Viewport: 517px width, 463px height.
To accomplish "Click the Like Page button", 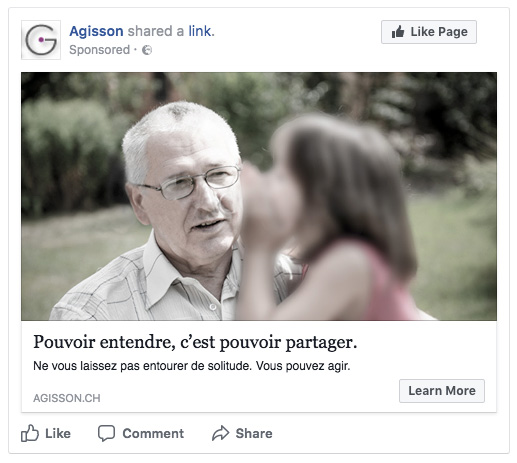I will click(x=429, y=32).
